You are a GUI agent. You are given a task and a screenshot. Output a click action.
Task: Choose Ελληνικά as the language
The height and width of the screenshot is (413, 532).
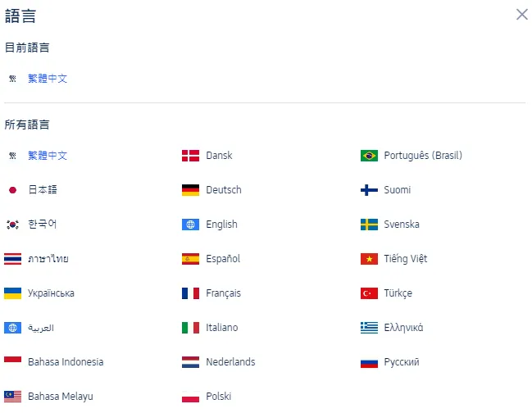[x=403, y=328]
